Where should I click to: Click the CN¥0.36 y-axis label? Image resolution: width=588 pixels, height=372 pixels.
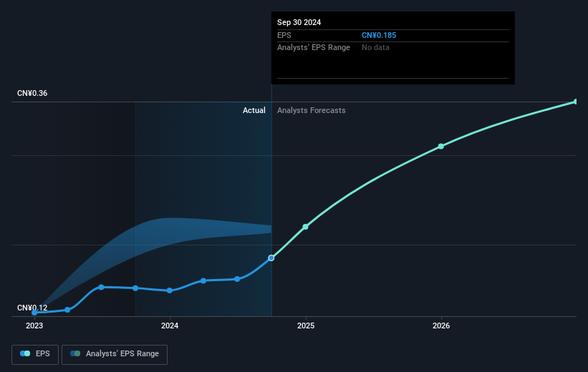(x=32, y=93)
